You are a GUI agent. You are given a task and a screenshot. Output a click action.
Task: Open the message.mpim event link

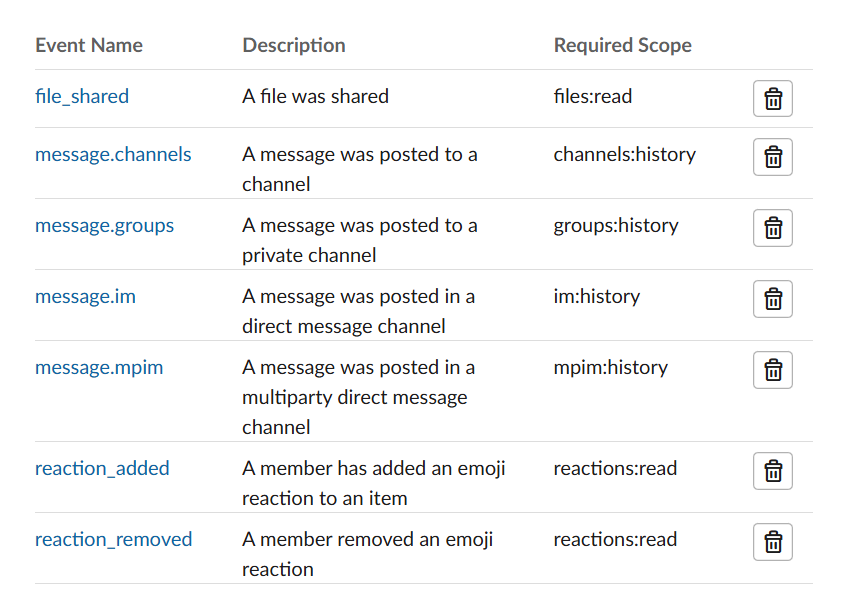point(99,367)
